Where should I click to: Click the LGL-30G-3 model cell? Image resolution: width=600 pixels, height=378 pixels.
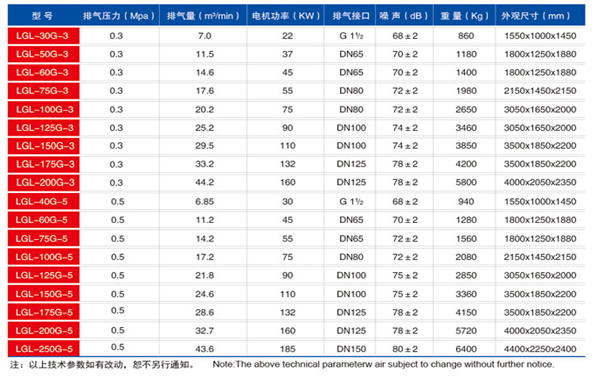tap(44, 36)
